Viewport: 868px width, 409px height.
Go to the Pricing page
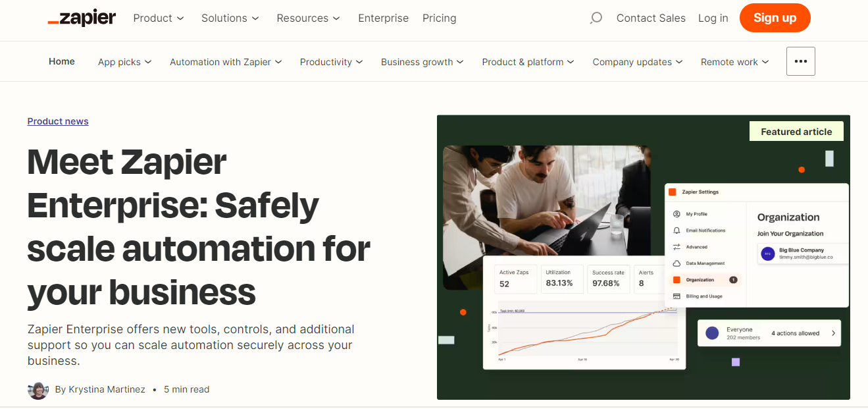click(440, 18)
